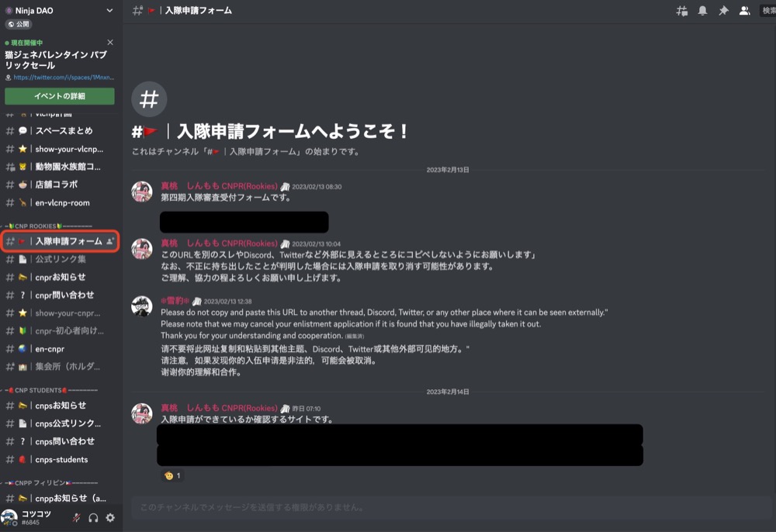This screenshot has height=532, width=776.
Task: Open the threads icon in channel header
Action: click(681, 11)
